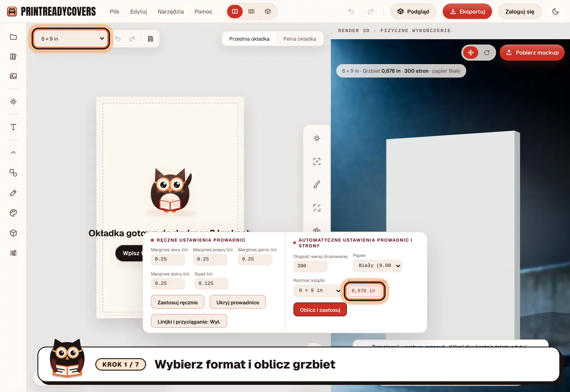Select the Text tool in sidebar
This screenshot has height=392, width=570.
coord(13,127)
